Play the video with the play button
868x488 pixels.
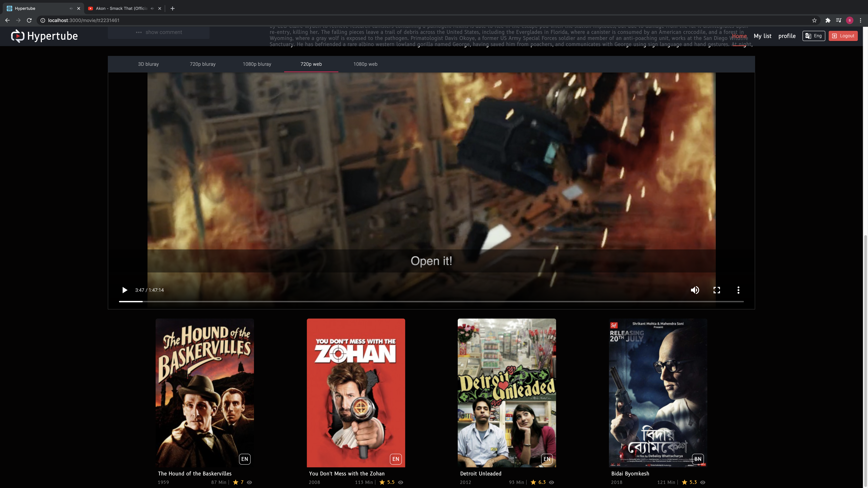(x=125, y=290)
